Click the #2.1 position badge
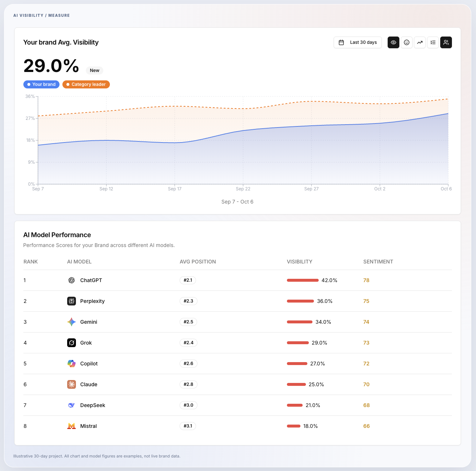 pos(188,280)
